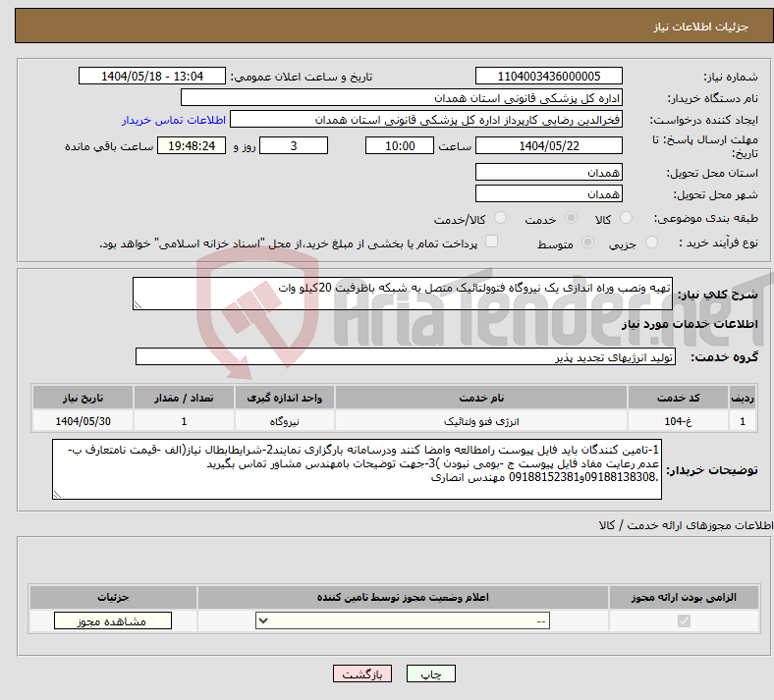774x700 pixels.
Task: Click the buyer notes textarea
Action: coord(357,469)
